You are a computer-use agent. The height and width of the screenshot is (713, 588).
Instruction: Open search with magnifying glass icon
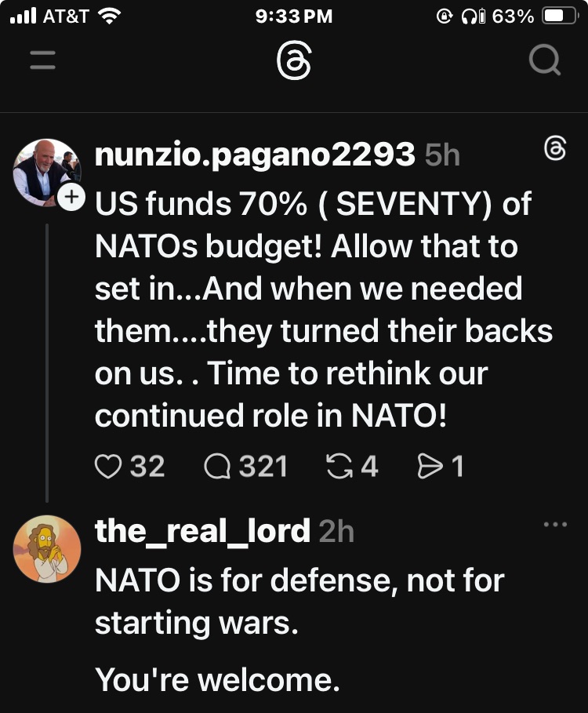544,60
